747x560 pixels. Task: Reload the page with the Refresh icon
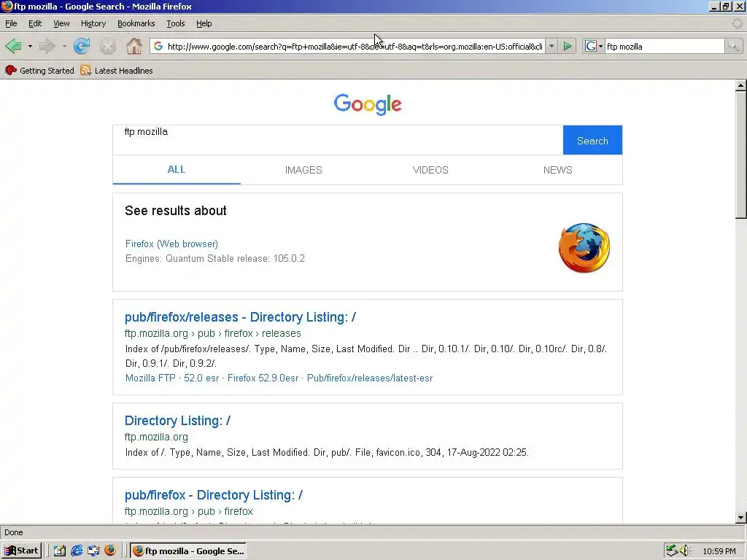[x=82, y=46]
